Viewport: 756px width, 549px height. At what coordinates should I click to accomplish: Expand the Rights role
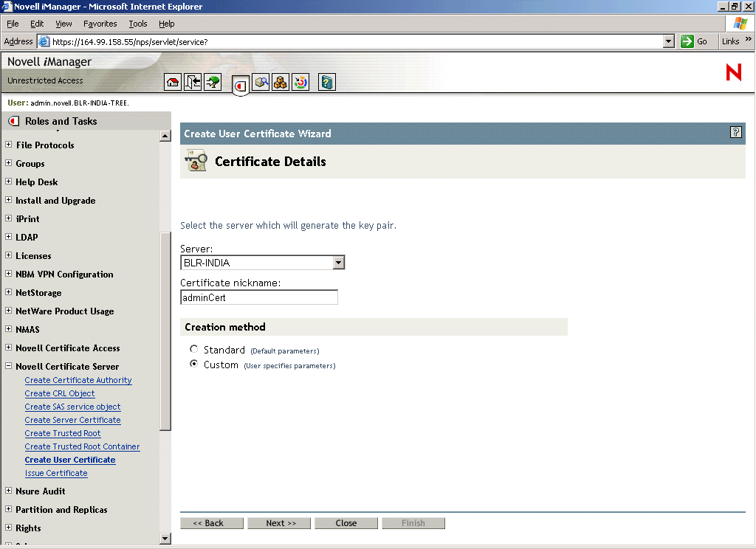click(x=8, y=528)
